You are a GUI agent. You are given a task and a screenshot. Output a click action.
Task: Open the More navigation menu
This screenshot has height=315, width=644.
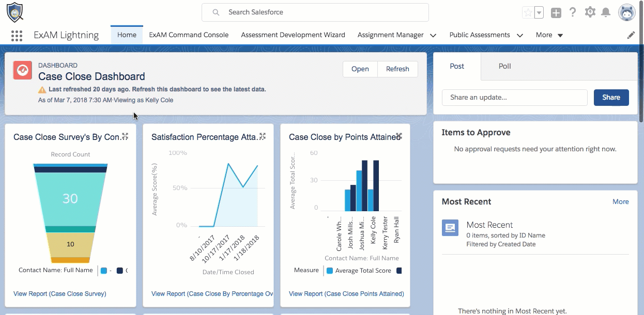point(549,35)
